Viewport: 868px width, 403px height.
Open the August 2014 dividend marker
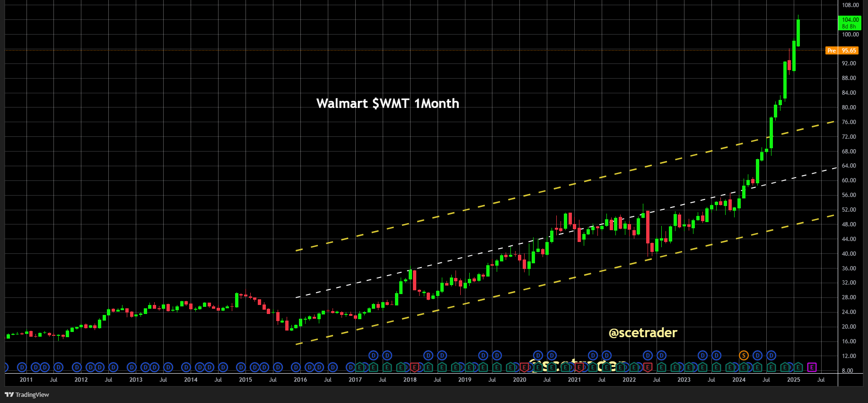point(223,367)
